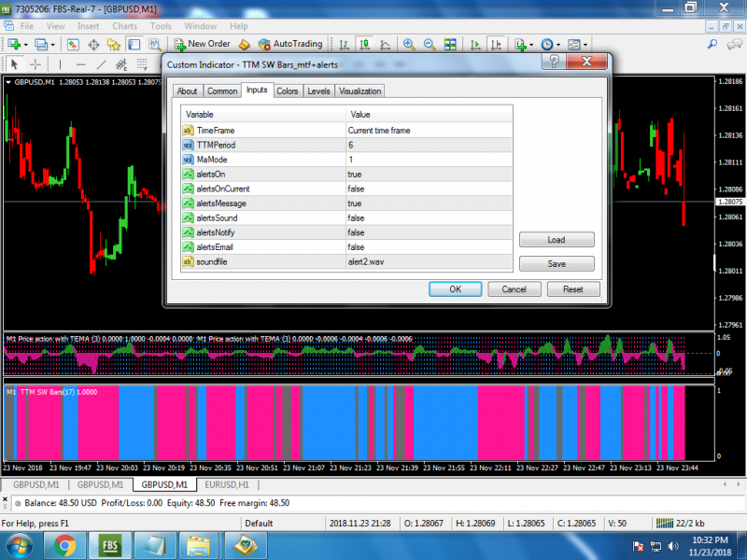
Task: Expand the Templates dropdown arrow
Action: point(585,45)
